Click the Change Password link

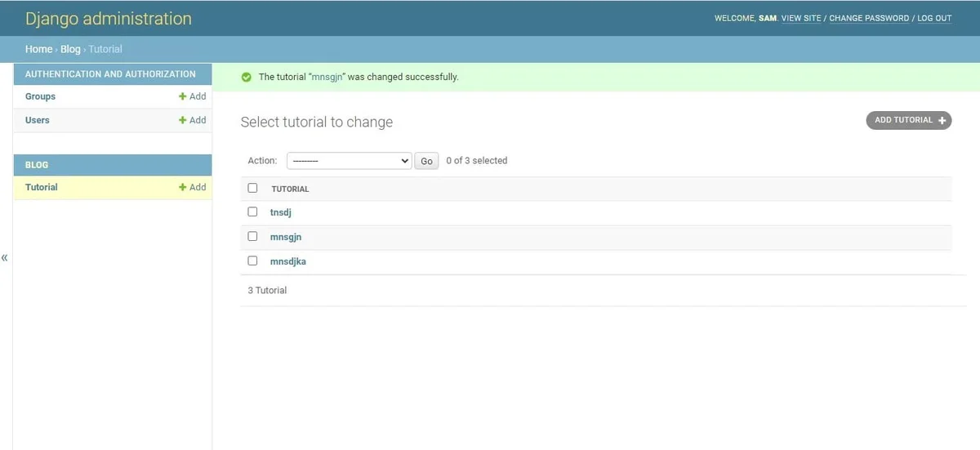[869, 18]
